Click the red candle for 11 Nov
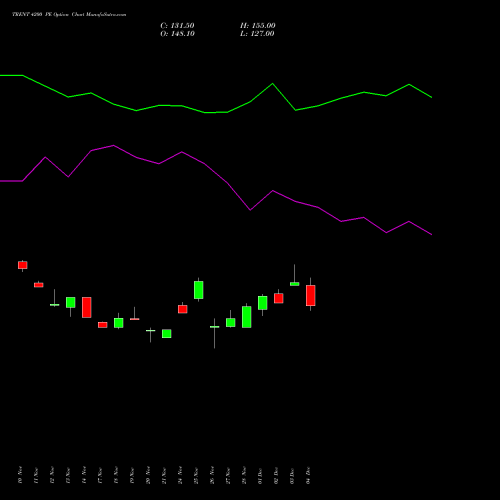 click(x=39, y=285)
